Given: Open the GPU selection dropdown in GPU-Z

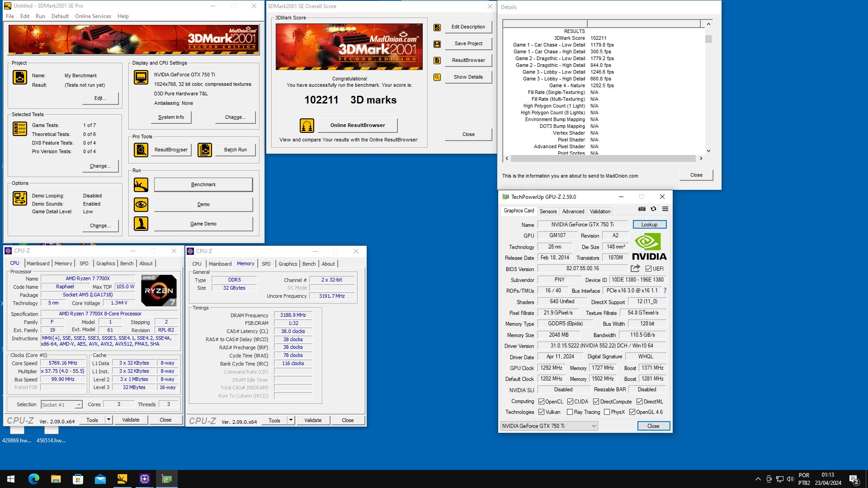Looking at the screenshot, I should (549, 426).
